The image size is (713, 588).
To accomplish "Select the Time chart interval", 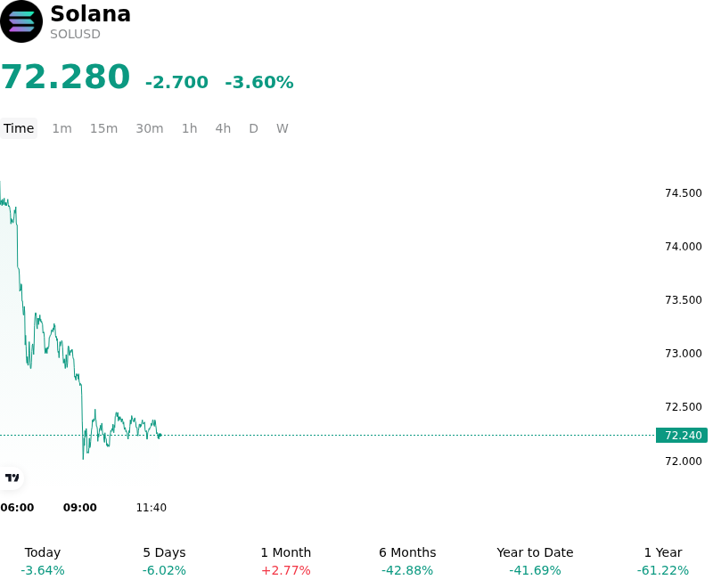I will pyautogui.click(x=19, y=128).
